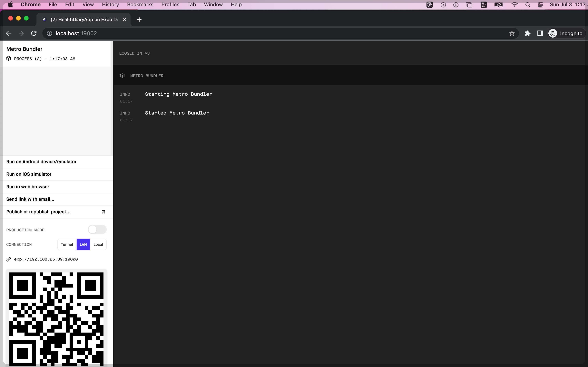Reload the localhost page
Screen dimensions: 588x367
click(34, 33)
